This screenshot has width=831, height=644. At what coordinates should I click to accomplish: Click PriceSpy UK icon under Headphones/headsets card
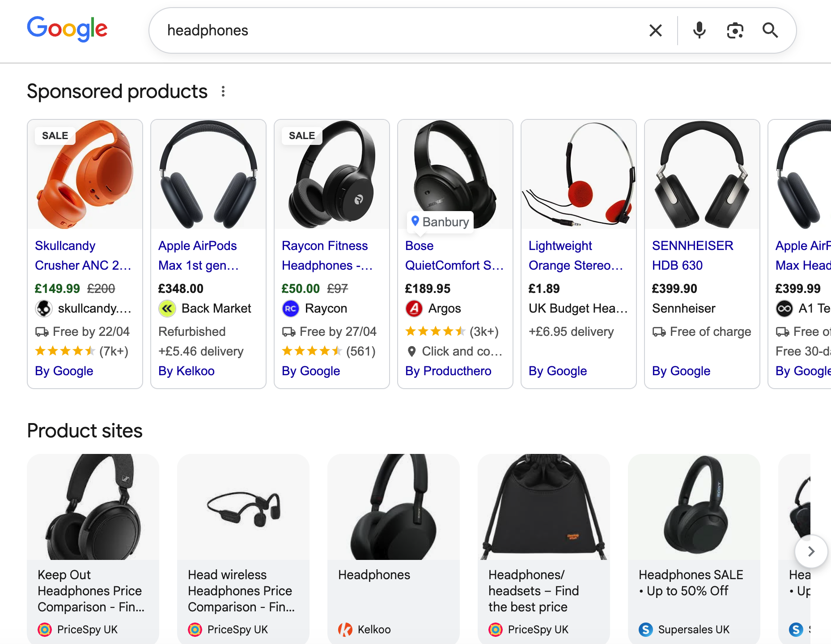(495, 630)
